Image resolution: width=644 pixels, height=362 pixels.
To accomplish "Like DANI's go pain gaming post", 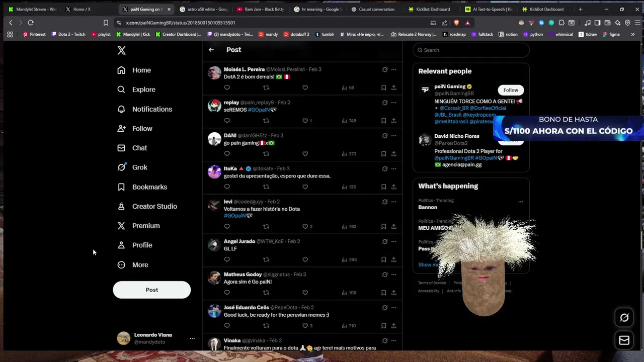I will click(x=305, y=154).
